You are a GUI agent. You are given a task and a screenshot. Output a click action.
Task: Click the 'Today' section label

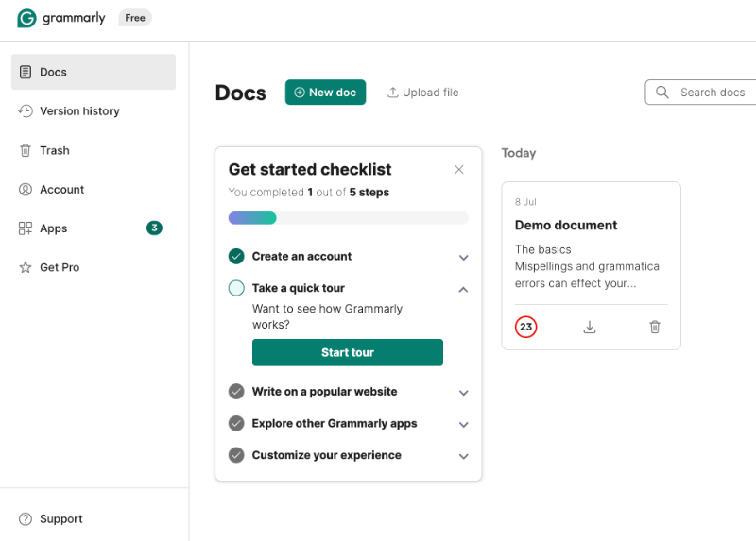[519, 153]
